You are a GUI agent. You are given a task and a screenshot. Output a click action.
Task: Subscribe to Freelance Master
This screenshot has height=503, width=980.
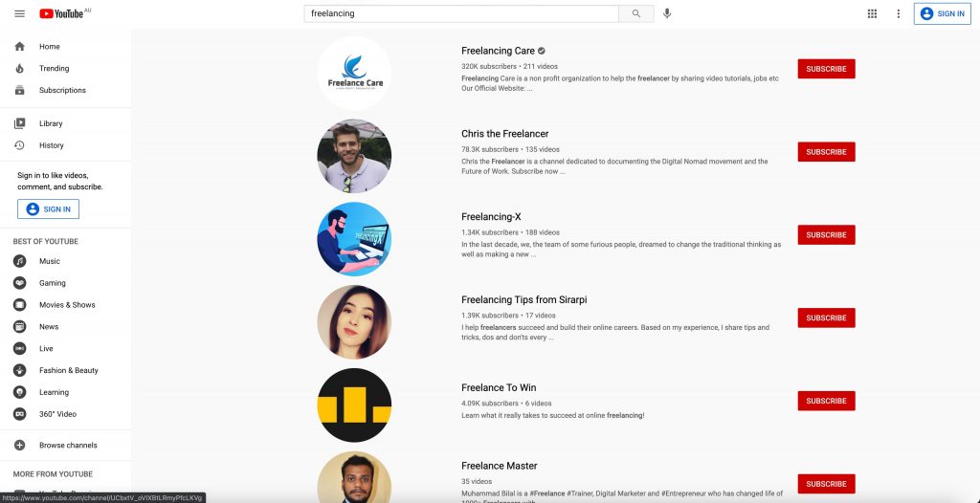826,484
